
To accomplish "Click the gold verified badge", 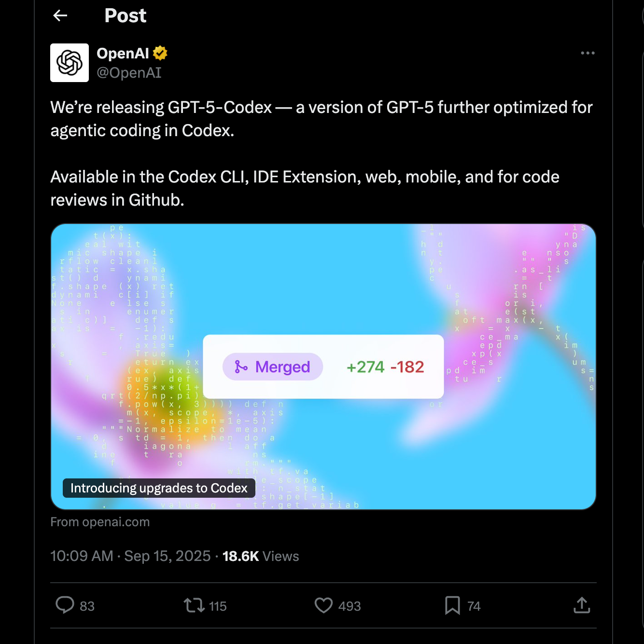I will (x=160, y=53).
